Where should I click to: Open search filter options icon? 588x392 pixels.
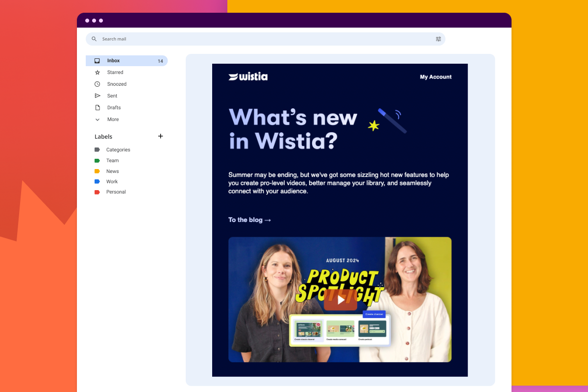[439, 39]
